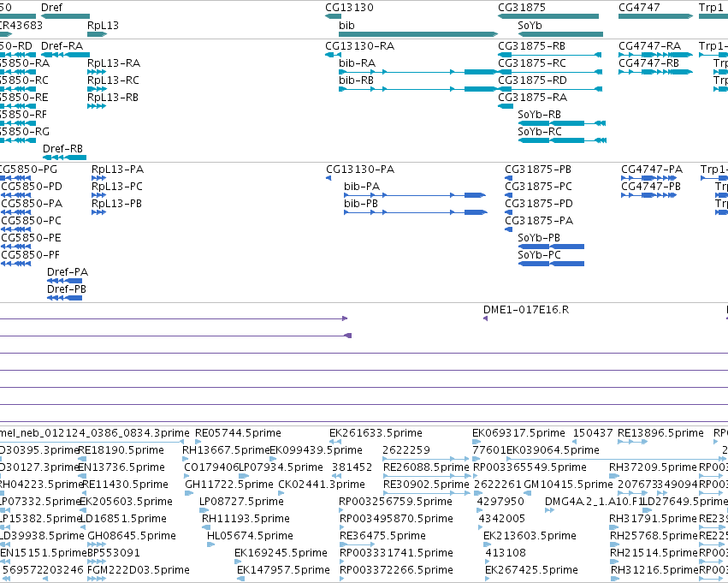Select protein RpL13-PB
The height and width of the screenshot is (583, 728).
99,212
